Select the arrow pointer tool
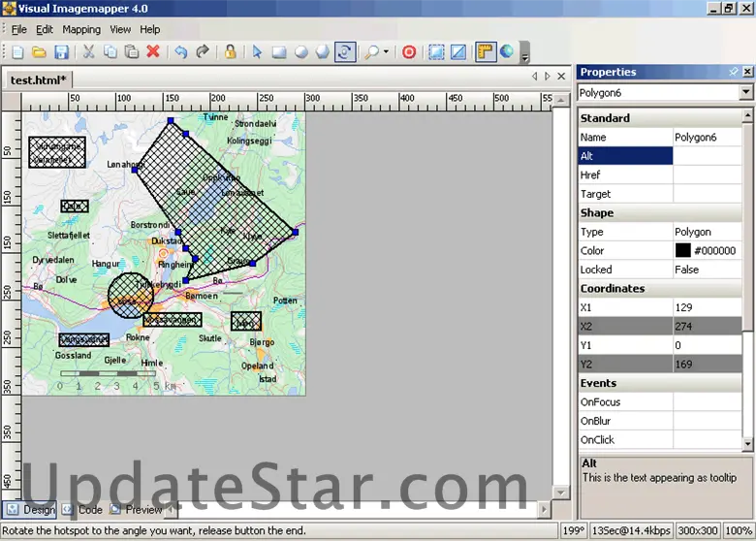Viewport: 756px width, 541px height. click(257, 51)
